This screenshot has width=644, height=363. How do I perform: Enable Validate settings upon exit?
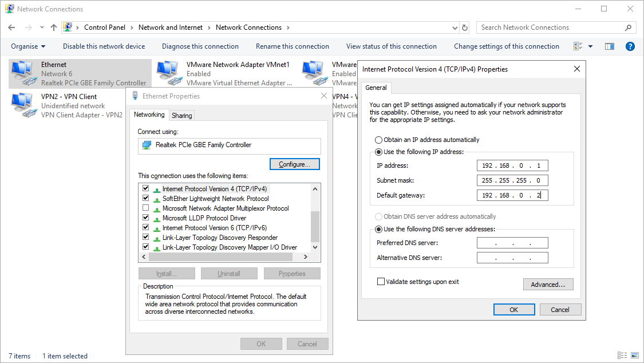[x=381, y=282]
